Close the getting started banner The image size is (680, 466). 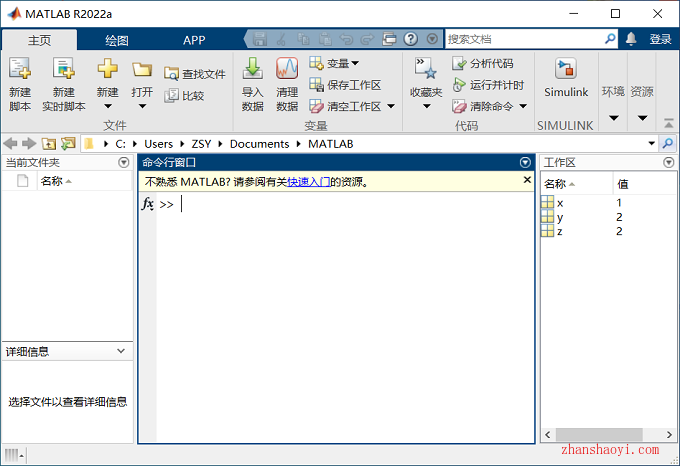pos(527,180)
